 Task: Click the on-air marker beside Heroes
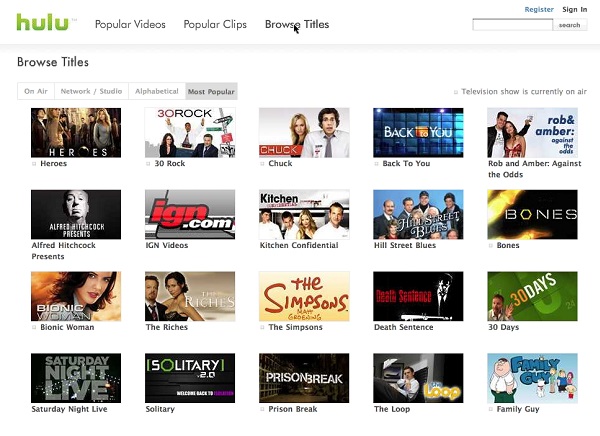pos(34,164)
